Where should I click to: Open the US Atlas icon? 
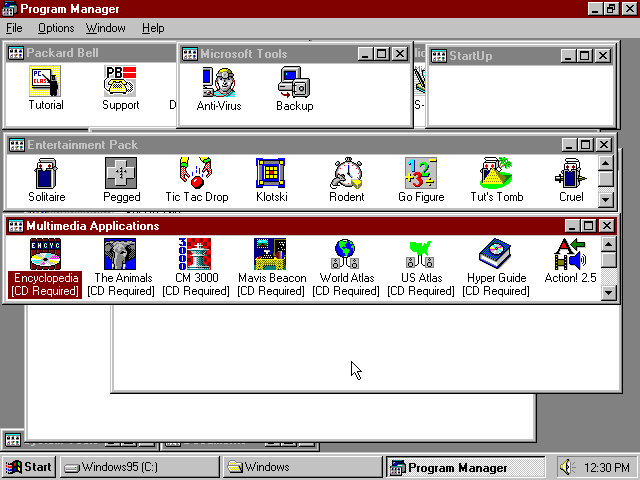420,254
